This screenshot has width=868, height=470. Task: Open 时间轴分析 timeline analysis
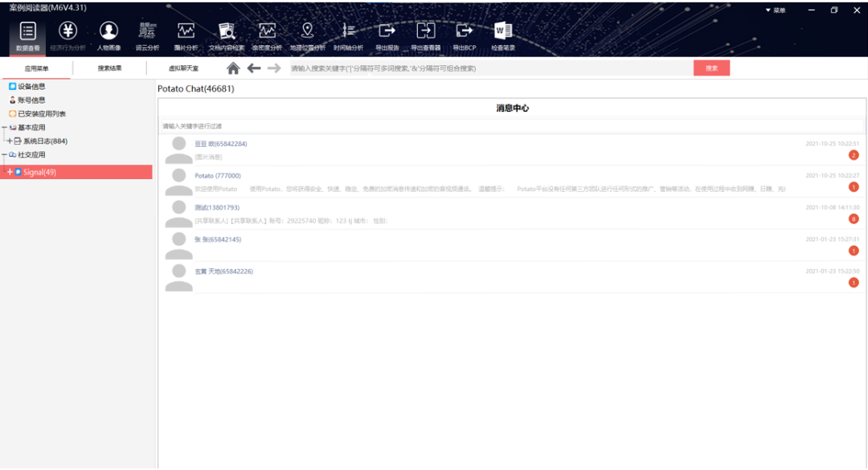point(348,36)
